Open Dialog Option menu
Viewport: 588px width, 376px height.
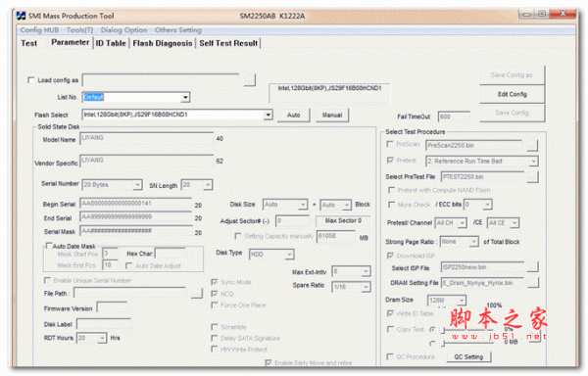(x=123, y=30)
